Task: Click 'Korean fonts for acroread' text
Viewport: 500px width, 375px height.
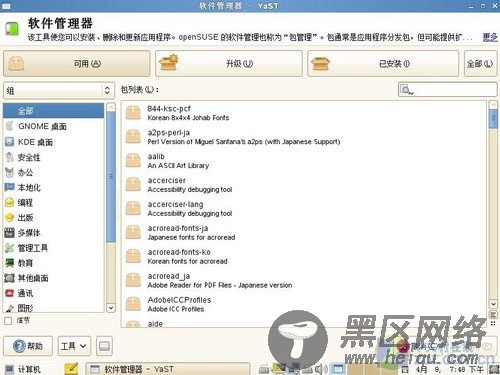Action: click(x=187, y=261)
